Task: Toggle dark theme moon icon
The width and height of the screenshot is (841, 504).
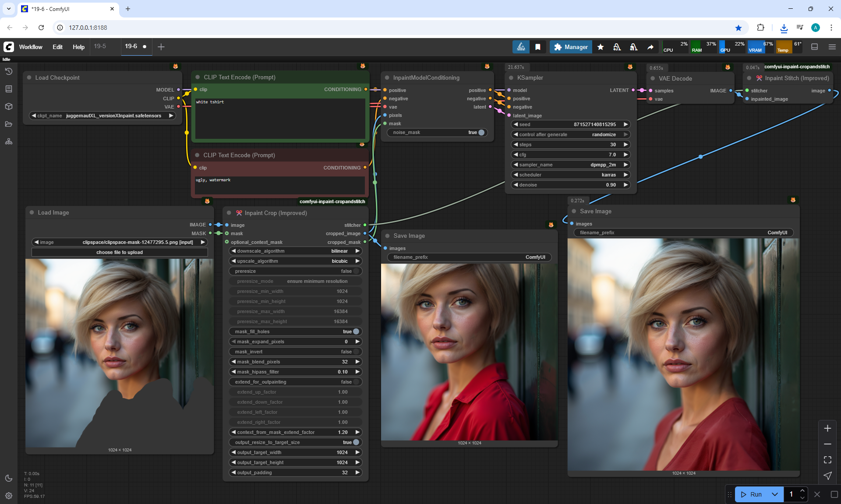Action: 9,478
